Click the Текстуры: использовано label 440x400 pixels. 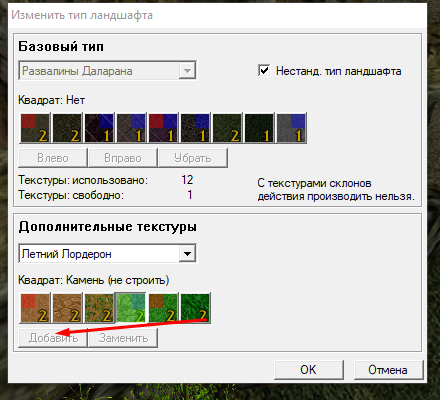[83, 180]
